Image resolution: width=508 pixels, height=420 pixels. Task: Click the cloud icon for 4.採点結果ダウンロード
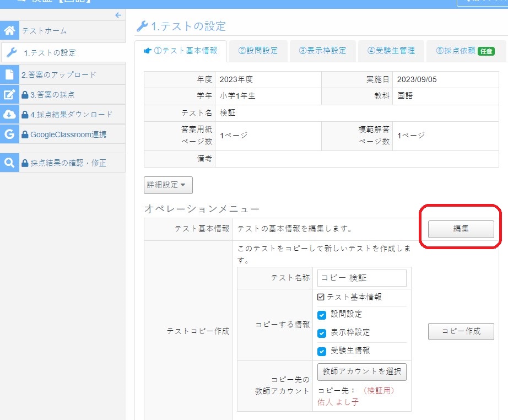[9, 114]
